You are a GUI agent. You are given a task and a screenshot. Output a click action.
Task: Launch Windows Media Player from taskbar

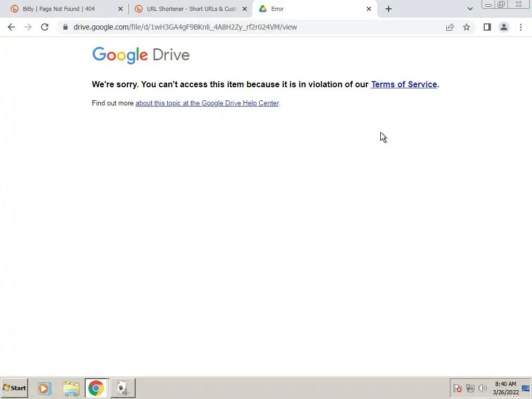coord(45,388)
